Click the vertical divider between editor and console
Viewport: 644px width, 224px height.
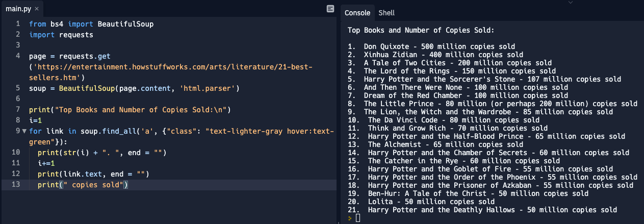(339, 112)
